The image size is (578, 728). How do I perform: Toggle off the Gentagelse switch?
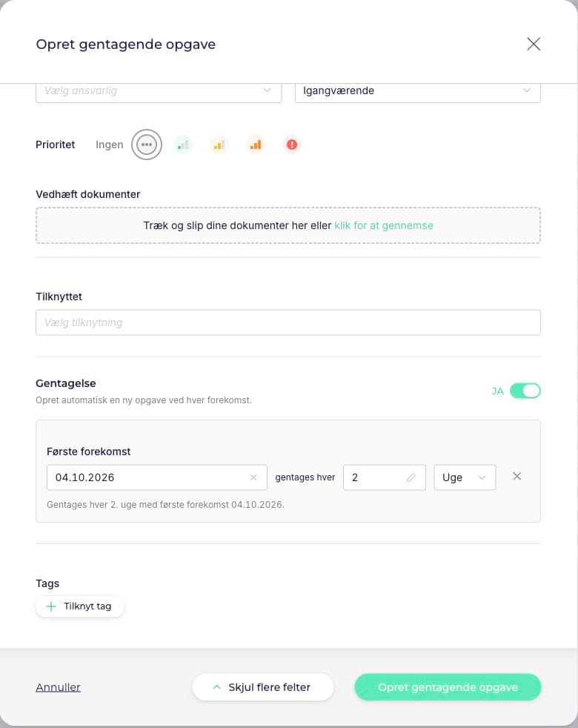[x=525, y=391]
